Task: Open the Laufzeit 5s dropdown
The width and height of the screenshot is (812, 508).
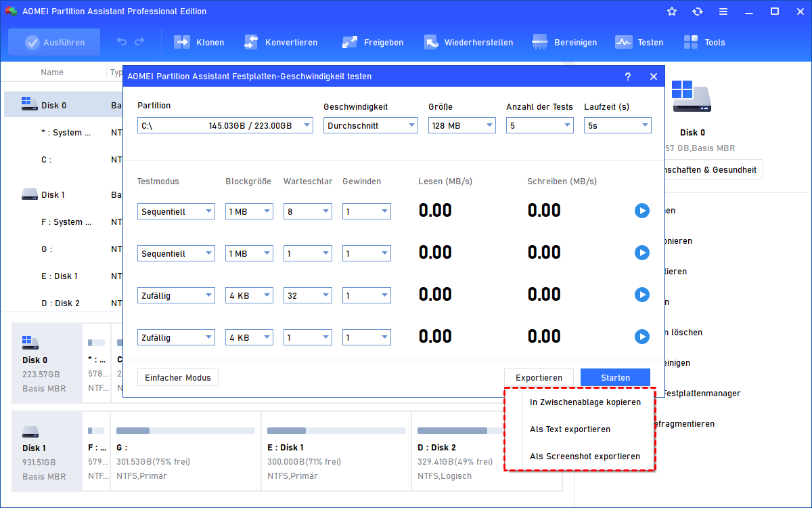Action: [618, 125]
